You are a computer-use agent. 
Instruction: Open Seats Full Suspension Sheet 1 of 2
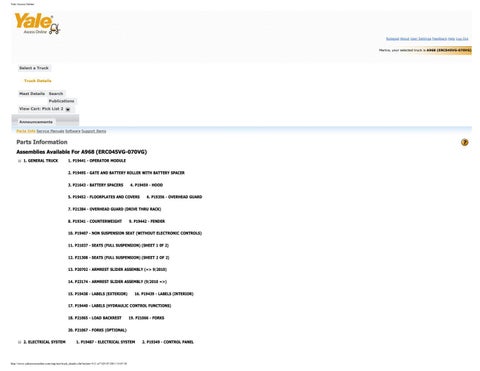pos(118,245)
